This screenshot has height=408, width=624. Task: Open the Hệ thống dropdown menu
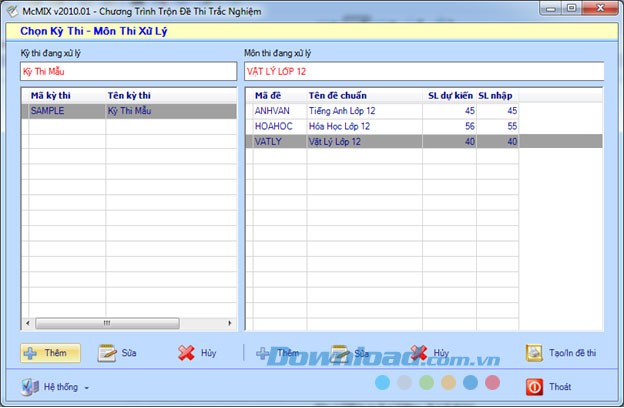point(57,386)
